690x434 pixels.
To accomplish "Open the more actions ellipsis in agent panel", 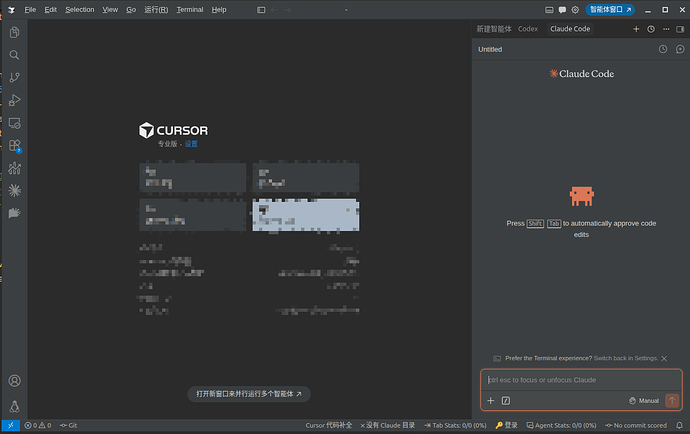I will (x=666, y=29).
